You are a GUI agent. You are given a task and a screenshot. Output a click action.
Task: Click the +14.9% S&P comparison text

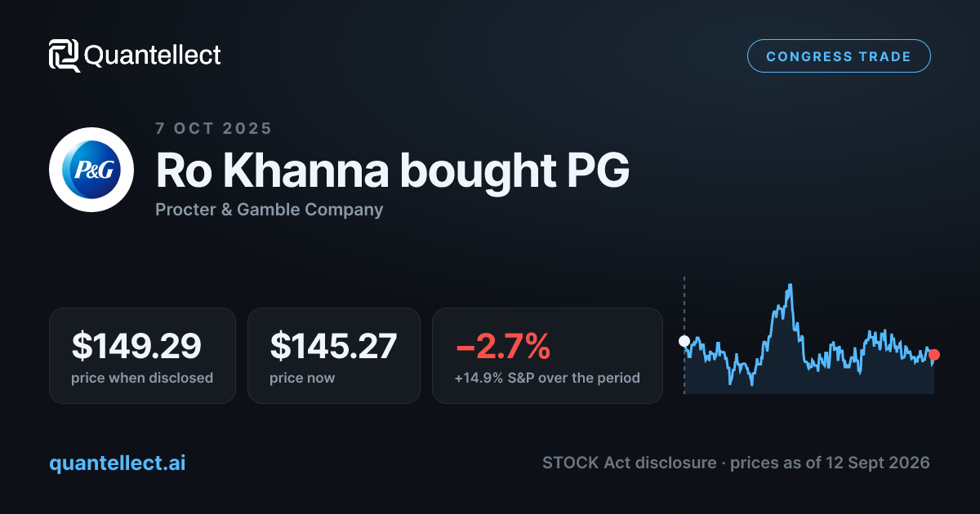coord(547,378)
